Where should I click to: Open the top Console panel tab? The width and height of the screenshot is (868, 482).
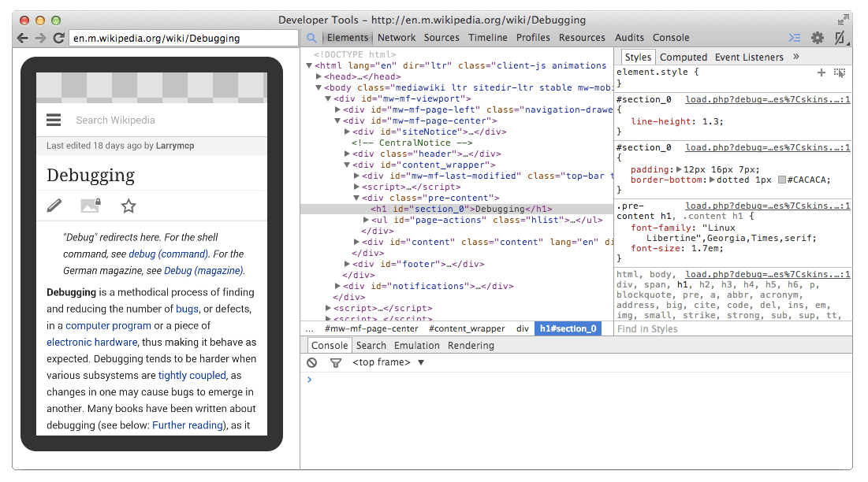tap(671, 38)
